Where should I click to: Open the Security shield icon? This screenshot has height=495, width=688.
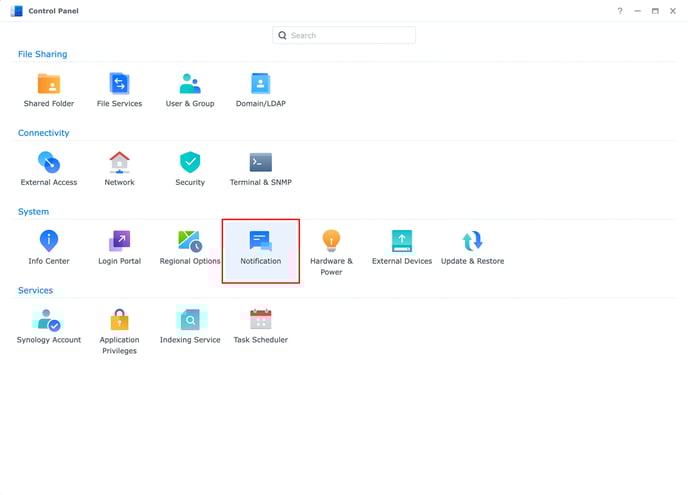point(190,162)
